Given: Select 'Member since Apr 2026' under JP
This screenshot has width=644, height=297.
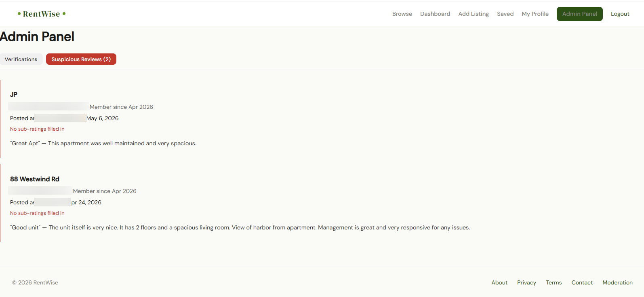Looking at the screenshot, I should 121,107.
